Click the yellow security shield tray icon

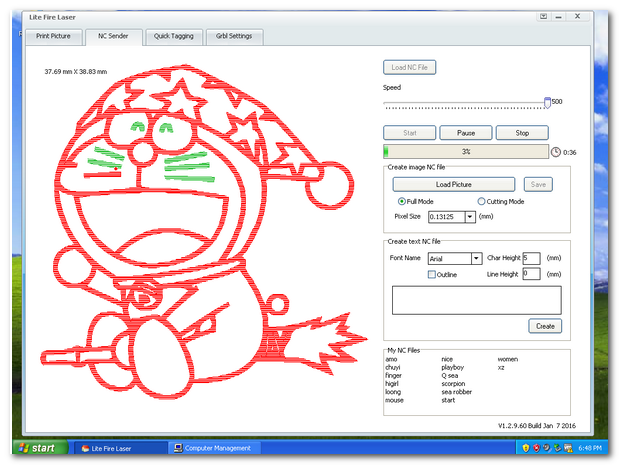point(525,448)
